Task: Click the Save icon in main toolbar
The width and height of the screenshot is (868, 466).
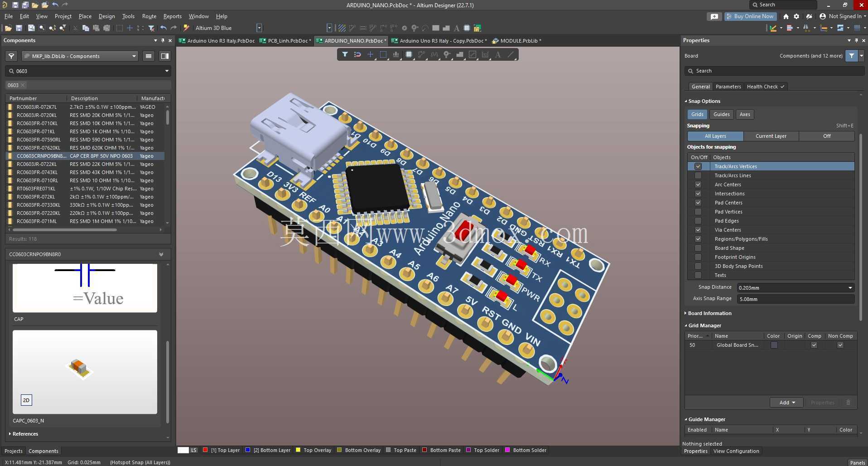Action: point(19,28)
